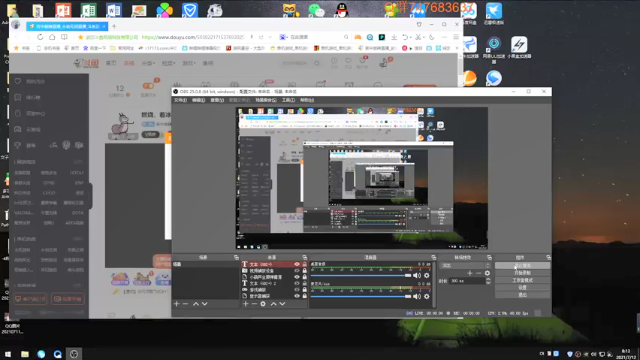
Task: Add a new scene with the plus icon
Action: 176,304
